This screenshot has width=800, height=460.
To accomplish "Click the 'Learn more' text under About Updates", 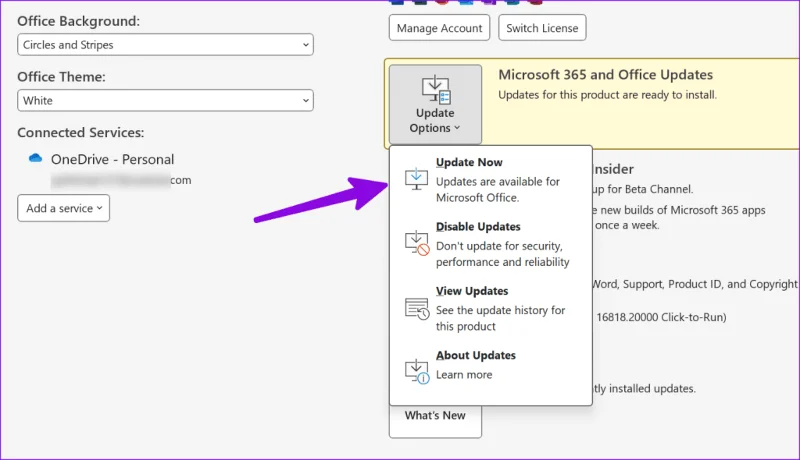I will click(x=464, y=375).
